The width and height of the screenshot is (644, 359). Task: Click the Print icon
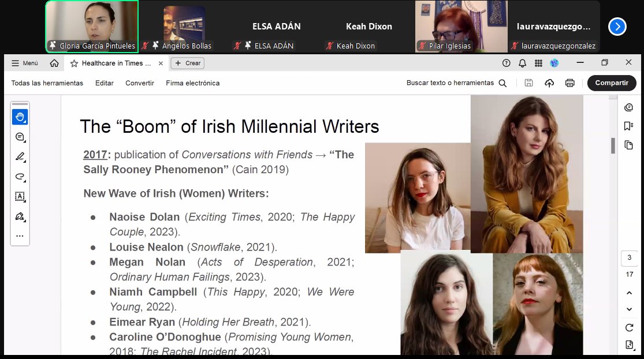pyautogui.click(x=569, y=83)
